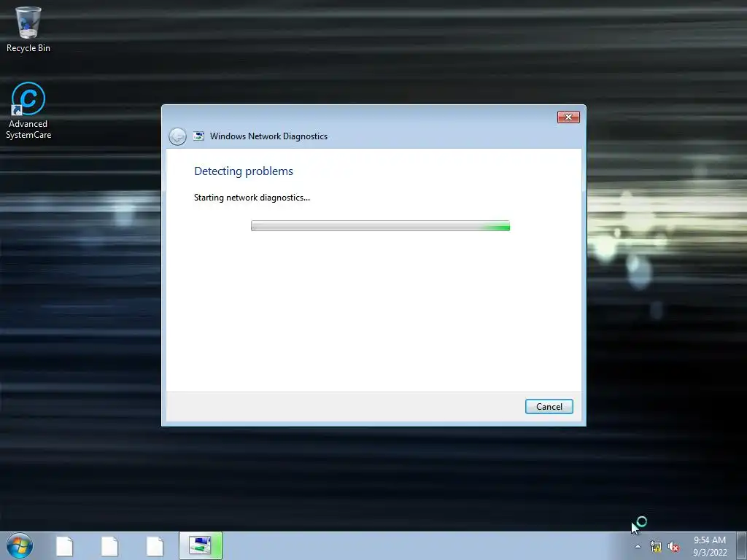Click the "Detecting problems" heading
This screenshot has height=560, width=747.
point(244,171)
